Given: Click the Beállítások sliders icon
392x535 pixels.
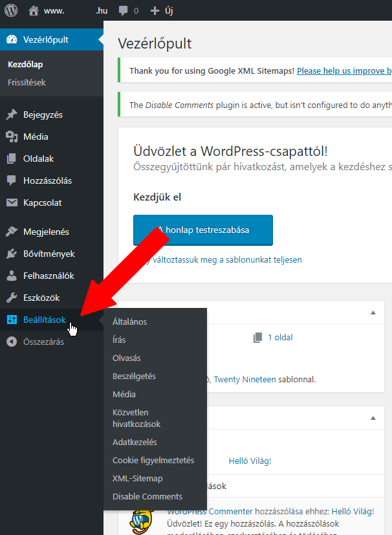Looking at the screenshot, I should coord(12,320).
